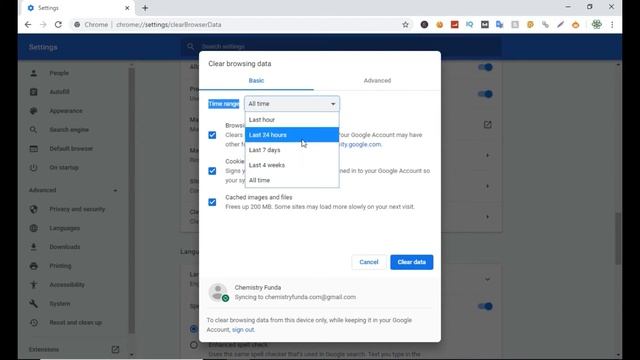This screenshot has height=360, width=640.
Task: Click the green profile avatar icon
Action: [x=597, y=24]
